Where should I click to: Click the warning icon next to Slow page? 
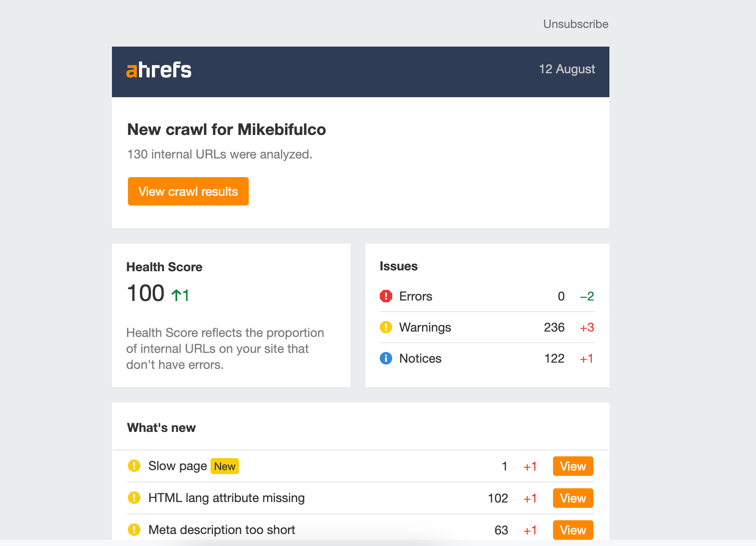[134, 466]
